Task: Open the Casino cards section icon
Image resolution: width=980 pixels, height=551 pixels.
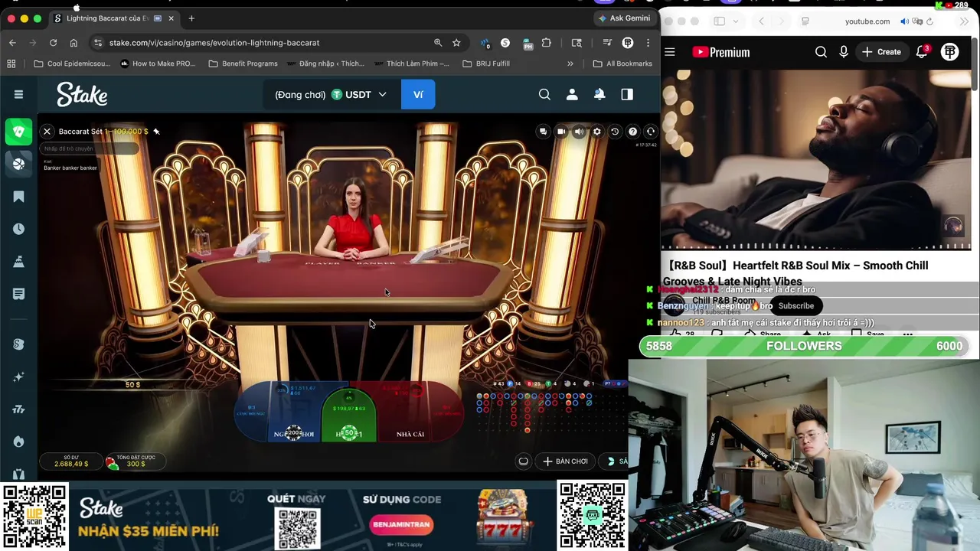Action: 18,132
